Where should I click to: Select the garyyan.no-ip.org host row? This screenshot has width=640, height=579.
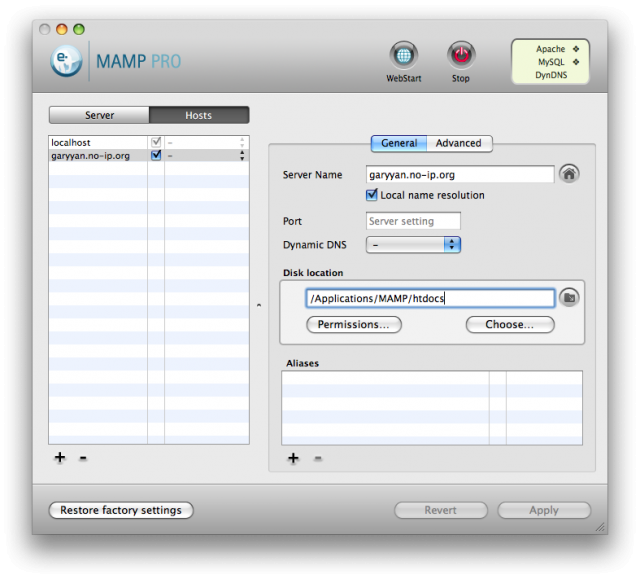[x=149, y=155]
